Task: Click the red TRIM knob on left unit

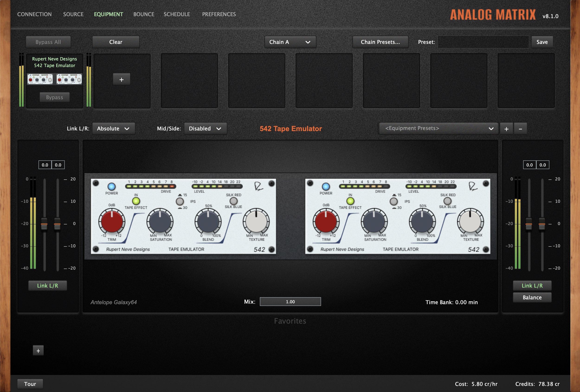Action: [112, 221]
